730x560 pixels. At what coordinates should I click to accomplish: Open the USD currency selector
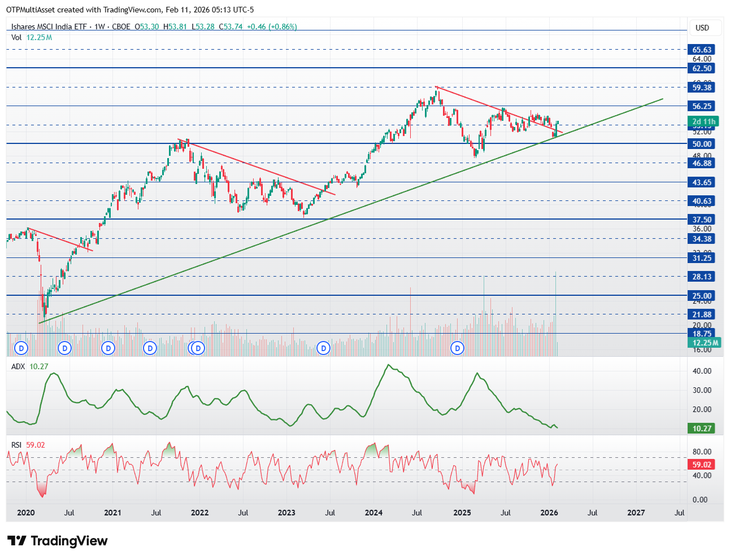702,28
